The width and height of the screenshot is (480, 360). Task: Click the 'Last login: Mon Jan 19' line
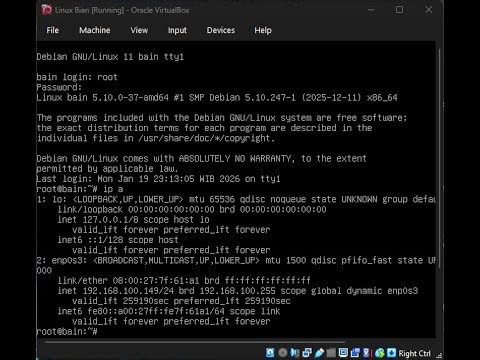point(158,179)
